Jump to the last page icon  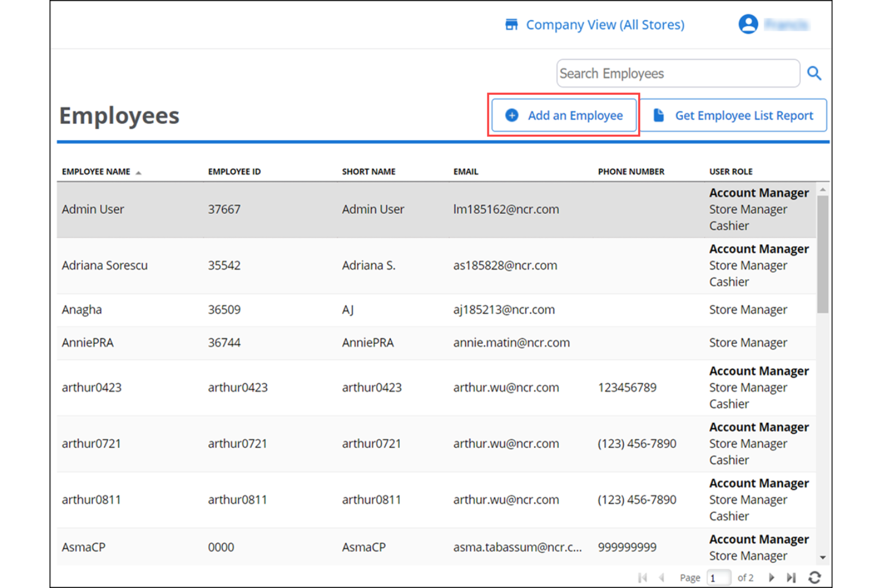coord(791,577)
